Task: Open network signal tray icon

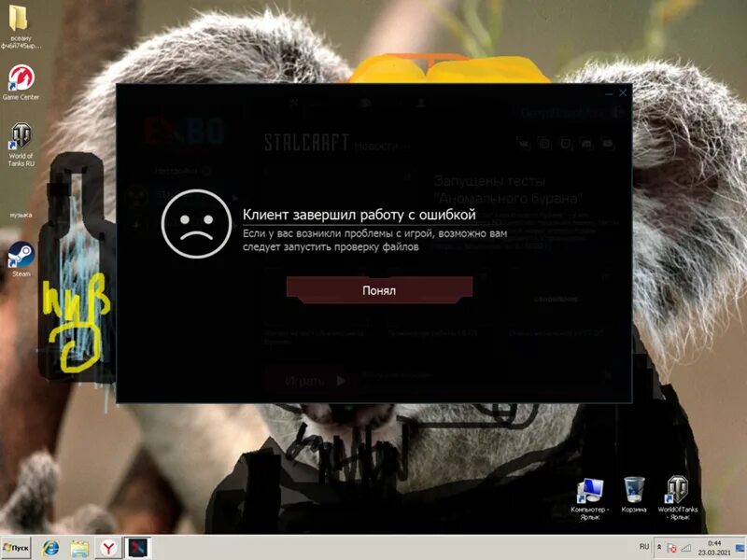Action: 685,548
